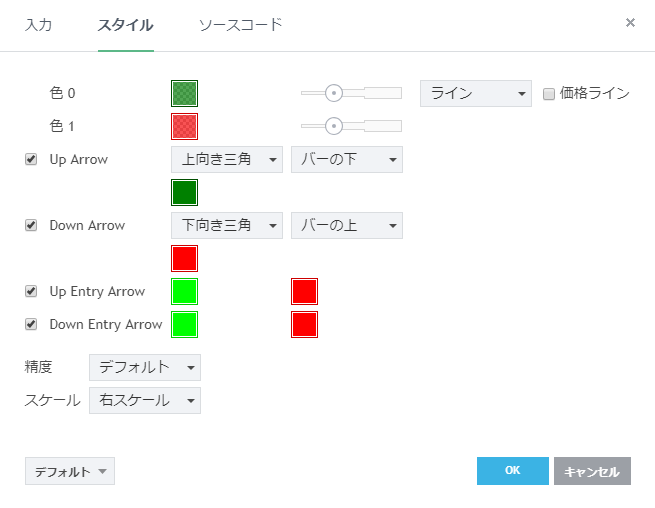Viewport: 655px width, 508px height.
Task: Expand the バーの上 position dropdown
Action: pos(346,225)
